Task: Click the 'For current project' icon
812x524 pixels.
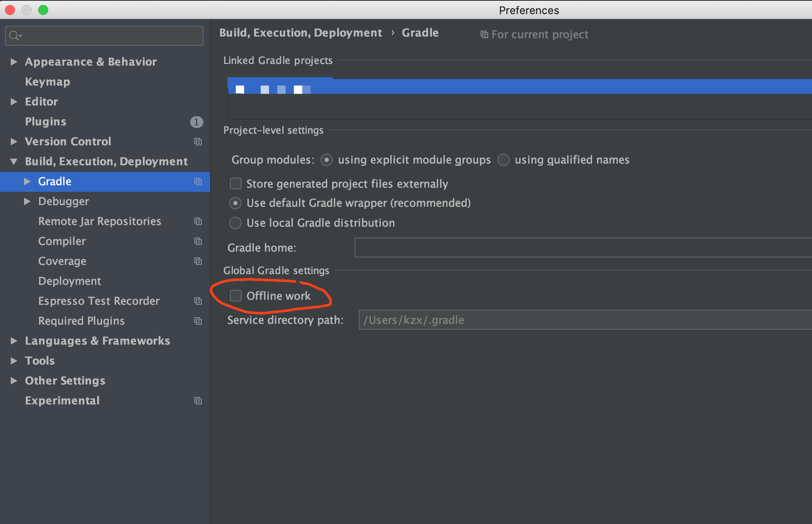Action: pos(484,34)
